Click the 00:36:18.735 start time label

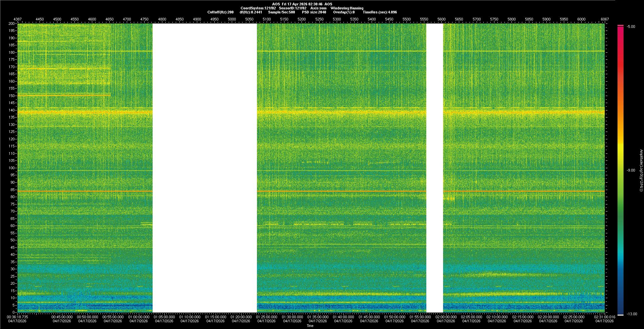pos(17,317)
